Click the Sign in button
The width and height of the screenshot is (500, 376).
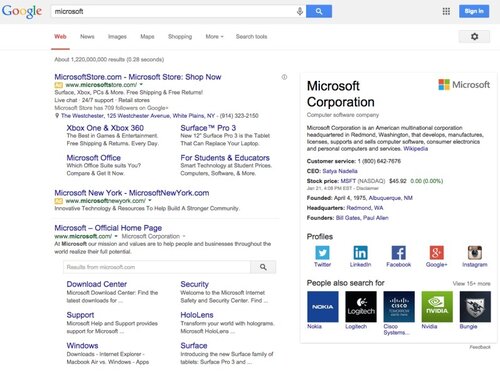(x=474, y=11)
